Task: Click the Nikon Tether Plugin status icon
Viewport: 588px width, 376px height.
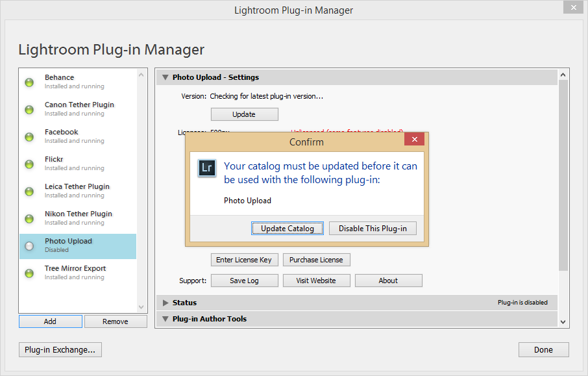Action: click(x=29, y=219)
